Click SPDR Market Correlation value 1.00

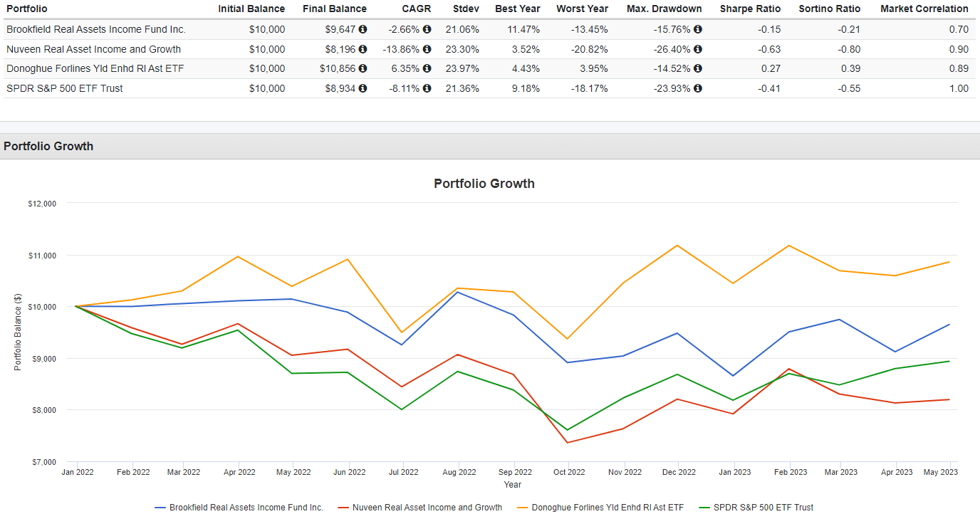coord(959,88)
